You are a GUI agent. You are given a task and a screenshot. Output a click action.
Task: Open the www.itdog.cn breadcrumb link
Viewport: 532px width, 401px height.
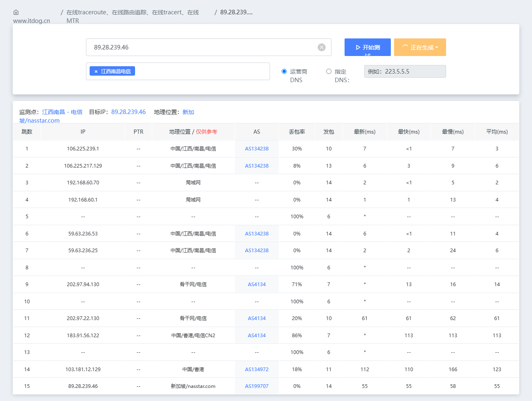point(32,21)
